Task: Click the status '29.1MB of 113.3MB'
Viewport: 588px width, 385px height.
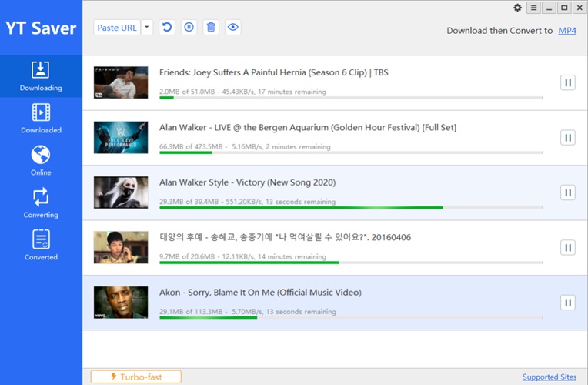Action: pos(191,311)
